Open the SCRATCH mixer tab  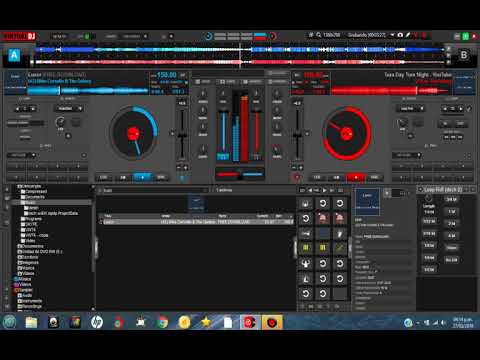click(252, 82)
